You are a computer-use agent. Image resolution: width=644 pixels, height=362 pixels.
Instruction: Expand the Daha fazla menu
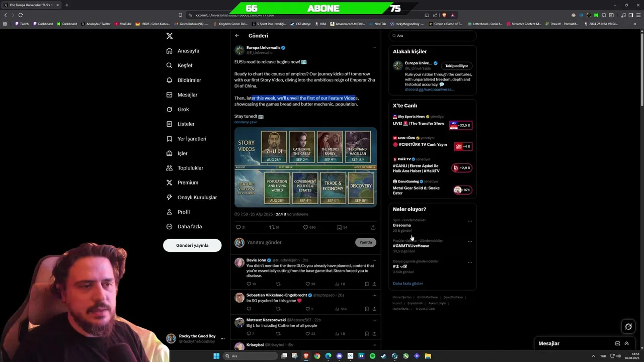tap(184, 226)
